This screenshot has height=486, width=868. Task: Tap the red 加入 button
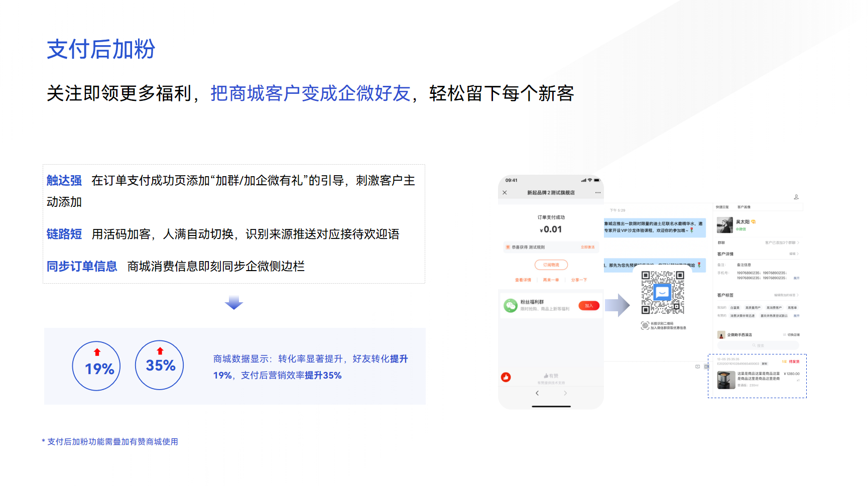(x=588, y=306)
